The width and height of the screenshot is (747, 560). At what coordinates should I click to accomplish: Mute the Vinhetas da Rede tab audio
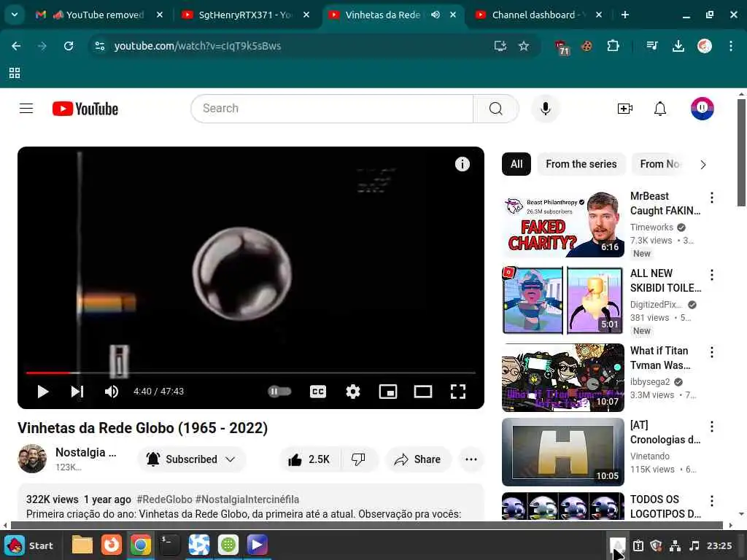pos(435,15)
